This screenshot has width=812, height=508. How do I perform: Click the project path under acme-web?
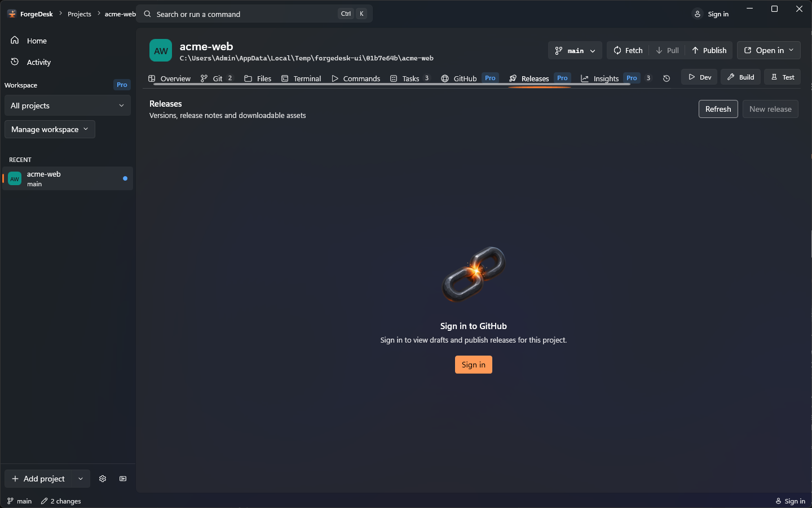307,58
